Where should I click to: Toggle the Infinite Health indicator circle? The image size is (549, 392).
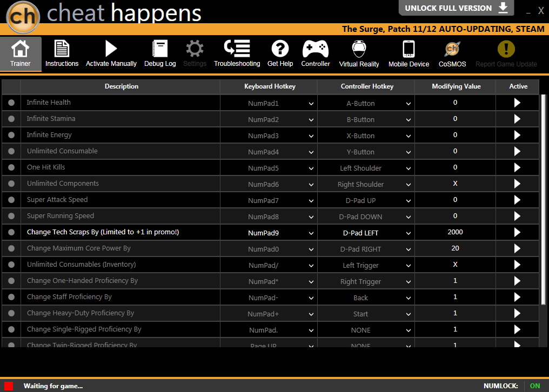11,103
